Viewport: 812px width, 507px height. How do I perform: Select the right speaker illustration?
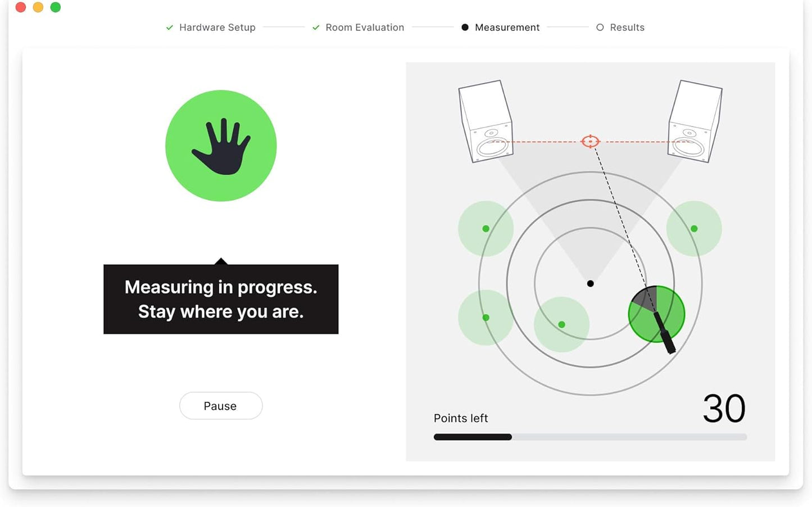694,124
